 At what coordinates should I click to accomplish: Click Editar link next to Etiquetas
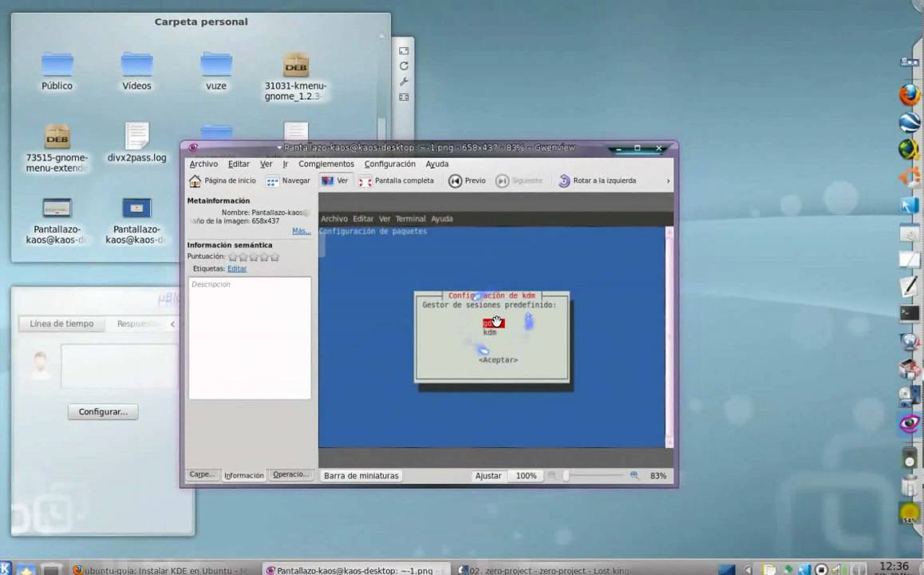[x=237, y=268]
